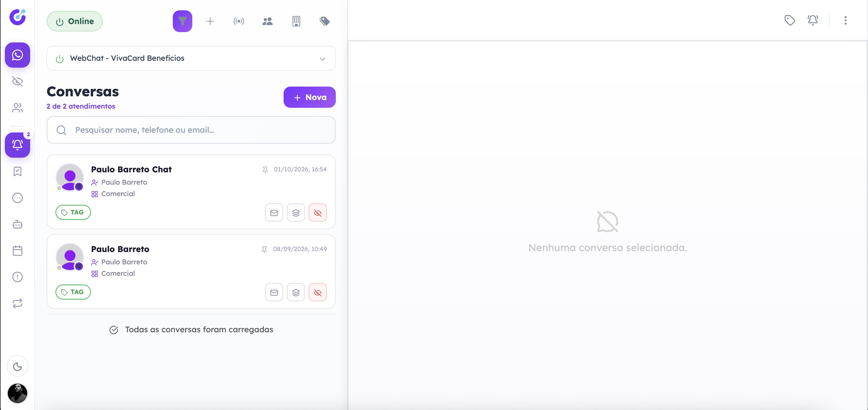Click the app logo in the sidebar
This screenshot has height=410, width=868.
click(x=18, y=17)
